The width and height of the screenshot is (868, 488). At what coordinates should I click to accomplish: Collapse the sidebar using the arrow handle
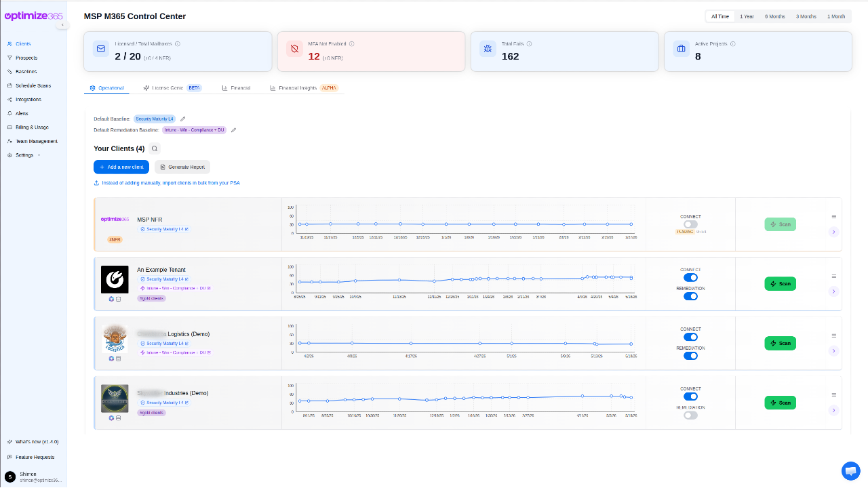pyautogui.click(x=62, y=24)
